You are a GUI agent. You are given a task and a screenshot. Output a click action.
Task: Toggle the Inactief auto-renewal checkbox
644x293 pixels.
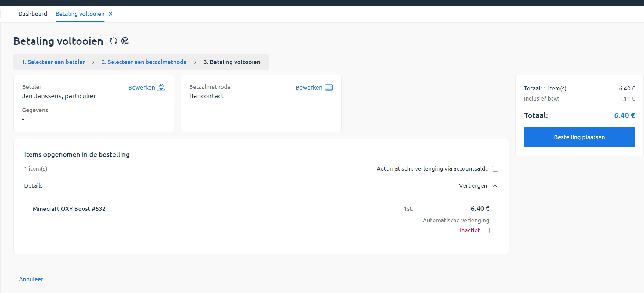487,231
